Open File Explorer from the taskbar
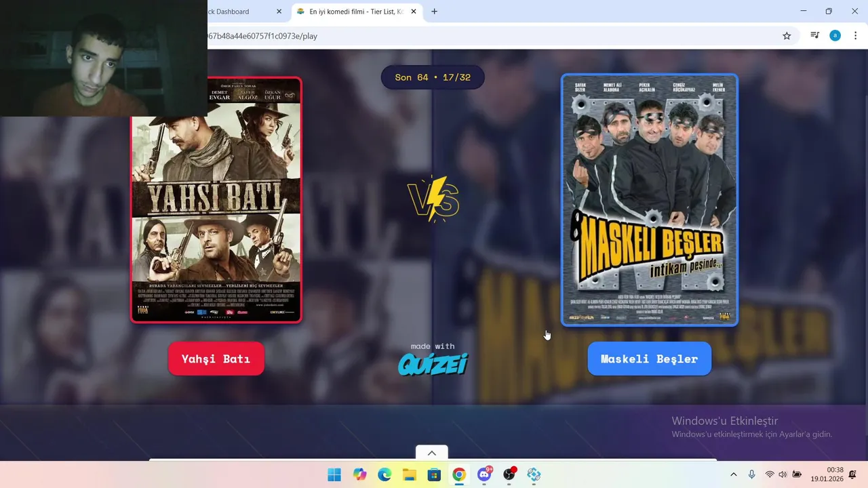This screenshot has width=868, height=488. [410, 474]
